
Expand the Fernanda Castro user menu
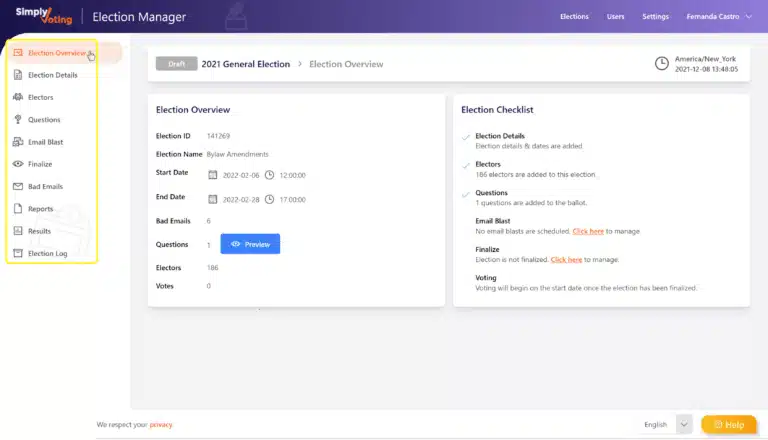pyautogui.click(x=720, y=16)
